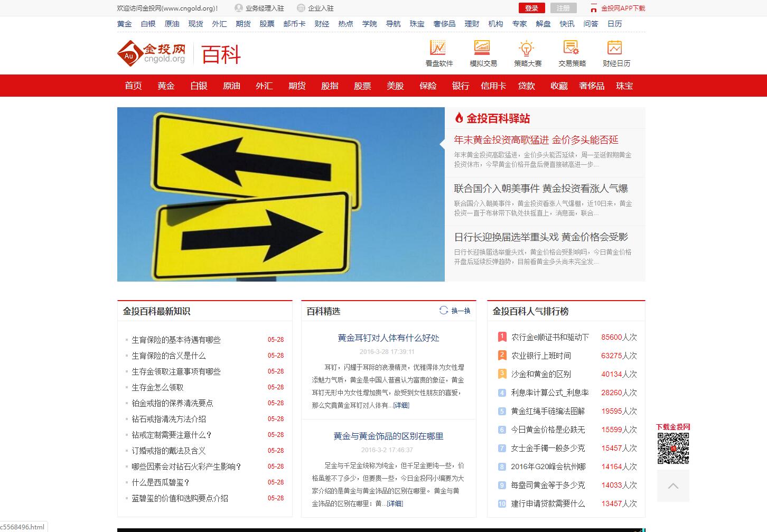Open the 交易策略 gear icon
Image resolution: width=767 pixels, height=532 pixels.
click(570, 49)
